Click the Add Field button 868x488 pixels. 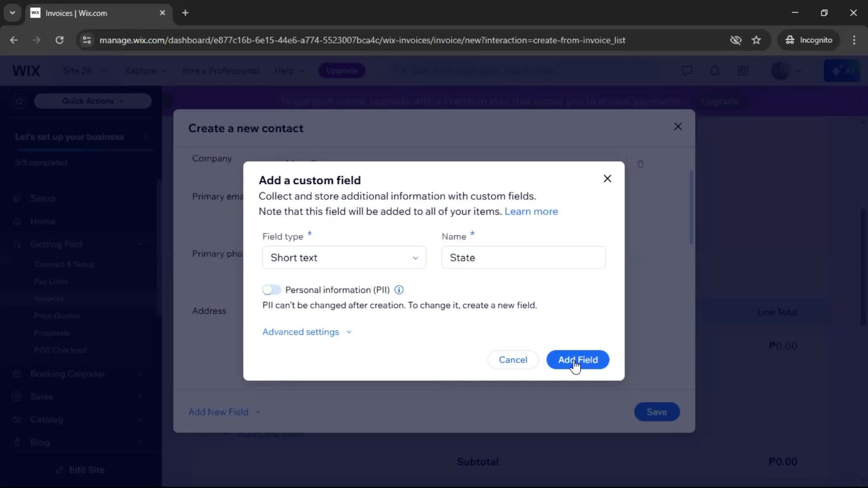click(x=578, y=360)
